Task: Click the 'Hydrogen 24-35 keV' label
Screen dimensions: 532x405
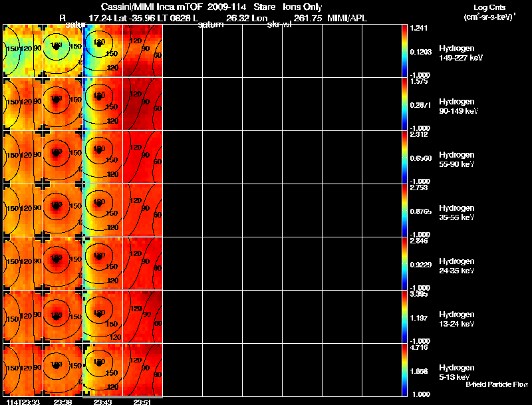Action: pyautogui.click(x=457, y=266)
